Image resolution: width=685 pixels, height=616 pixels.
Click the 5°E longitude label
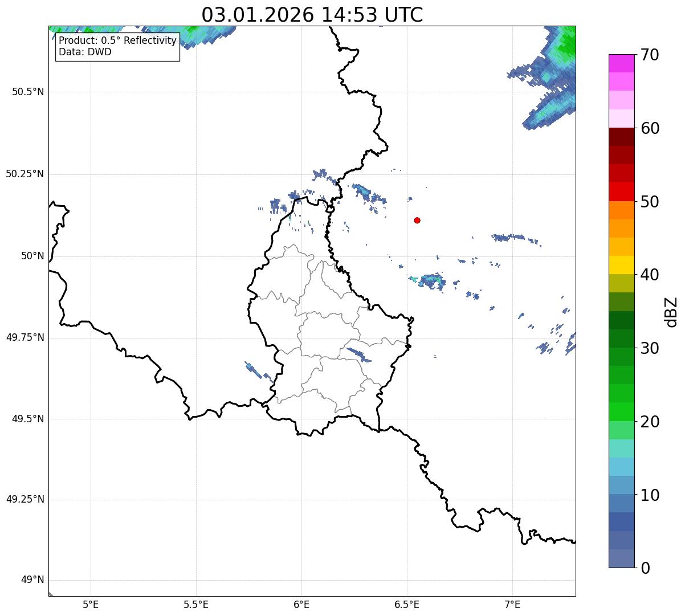[91, 605]
